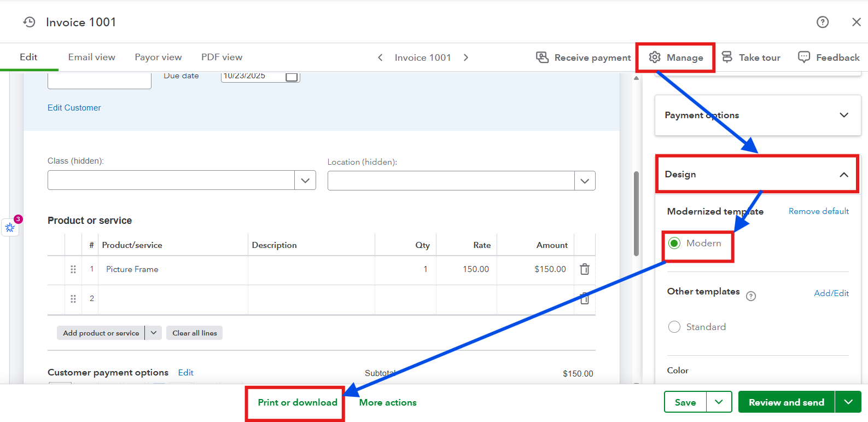The image size is (868, 422).
Task: Click Review and send button
Action: point(787,402)
